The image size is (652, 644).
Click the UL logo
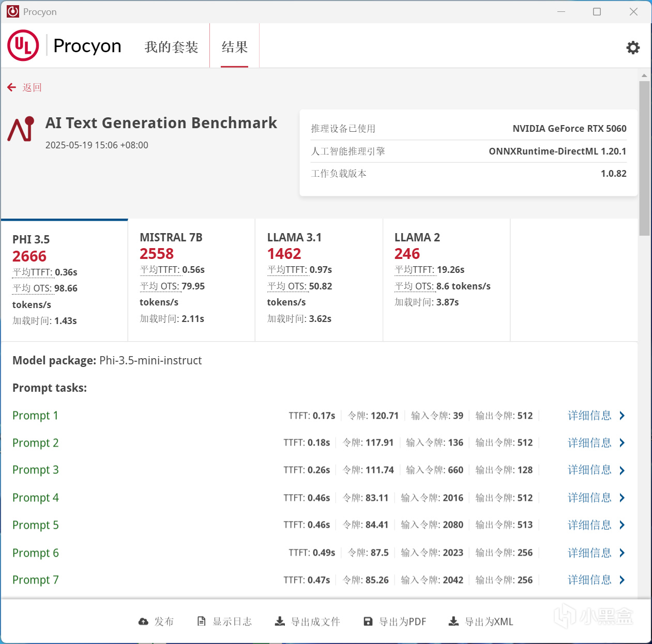[23, 45]
